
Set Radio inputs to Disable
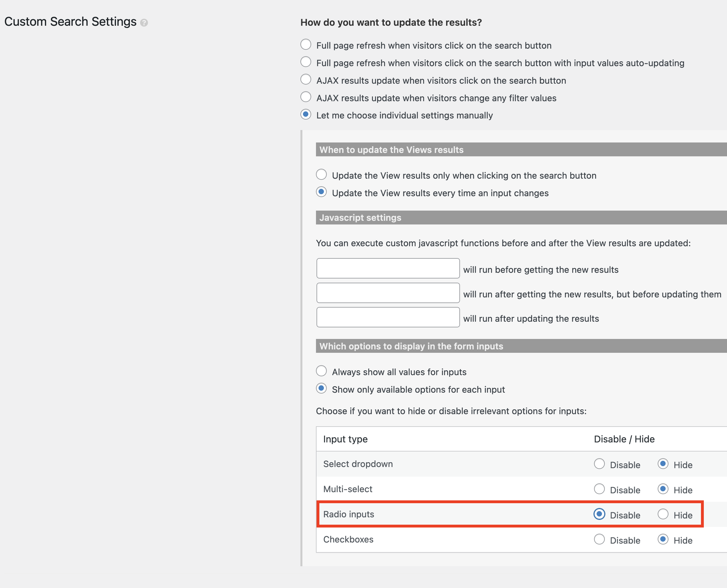coord(599,514)
